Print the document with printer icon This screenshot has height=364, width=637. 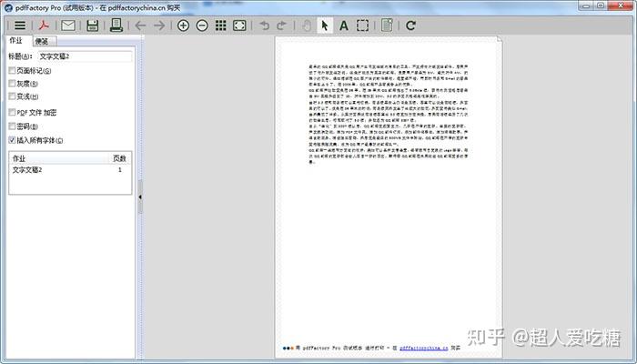116,25
